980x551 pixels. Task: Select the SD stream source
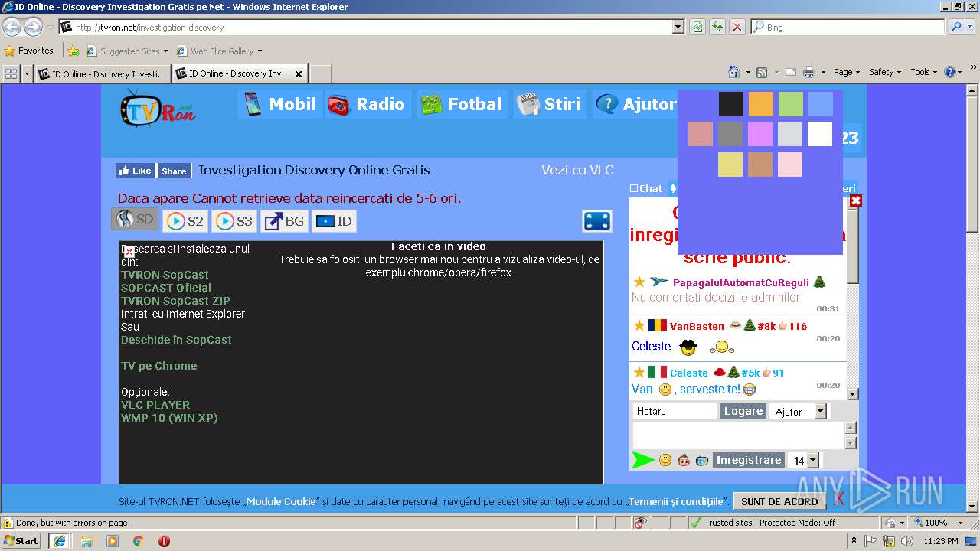(135, 220)
